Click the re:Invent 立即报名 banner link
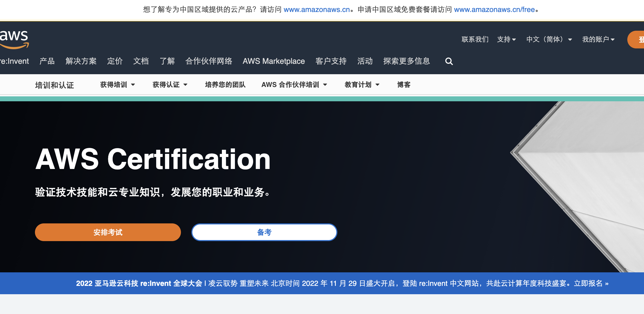Viewport: 644px width, 314px height. (x=591, y=283)
